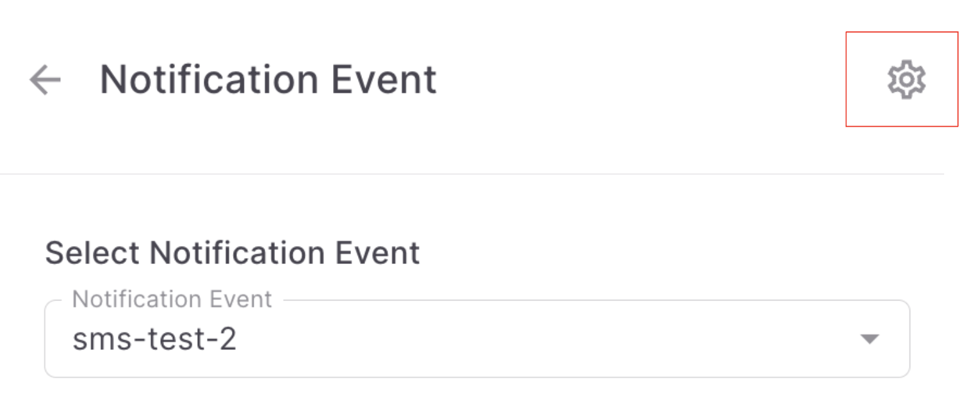Click the small Notification Event field label
980x419 pixels.
click(x=172, y=299)
